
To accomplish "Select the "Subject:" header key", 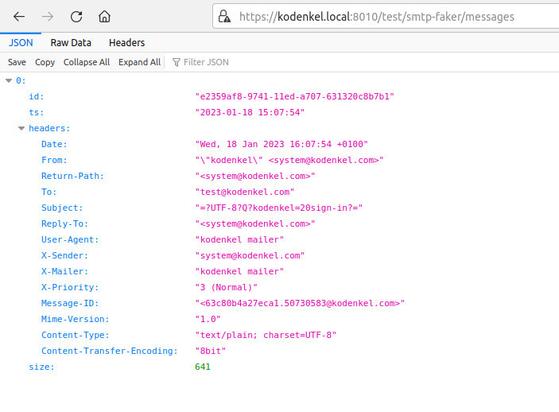I will [62, 208].
